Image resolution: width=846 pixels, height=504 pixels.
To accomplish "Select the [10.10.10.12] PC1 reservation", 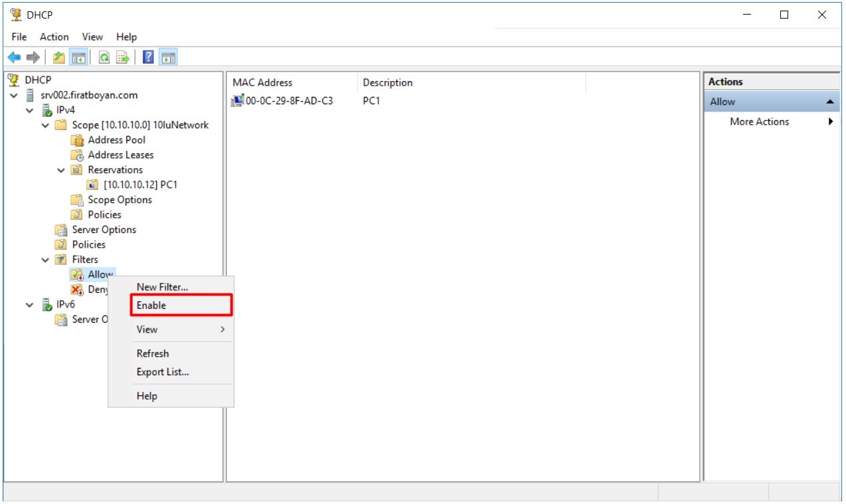I will tap(140, 185).
